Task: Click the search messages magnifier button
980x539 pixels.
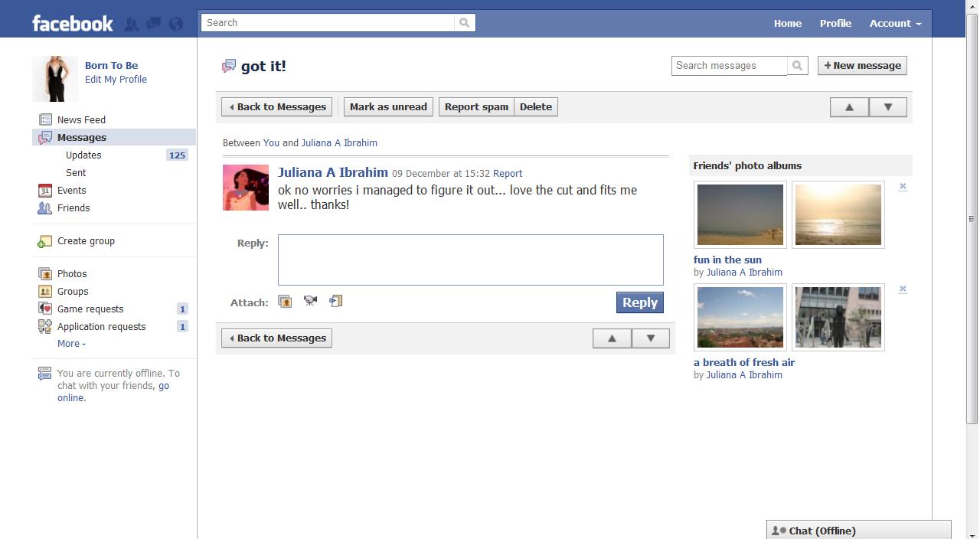Action: point(797,66)
